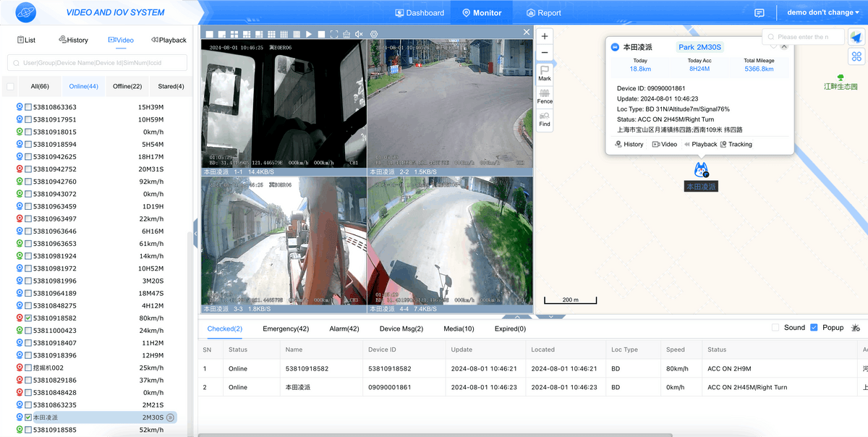The width and height of the screenshot is (868, 437).
Task: Show Offline(22) devices
Action: [x=127, y=86]
